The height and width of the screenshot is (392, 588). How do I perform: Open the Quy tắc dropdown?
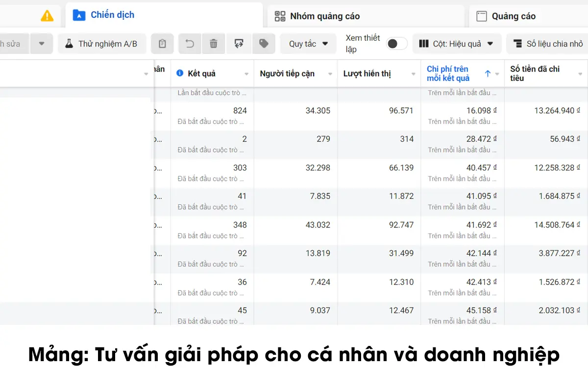click(x=308, y=44)
